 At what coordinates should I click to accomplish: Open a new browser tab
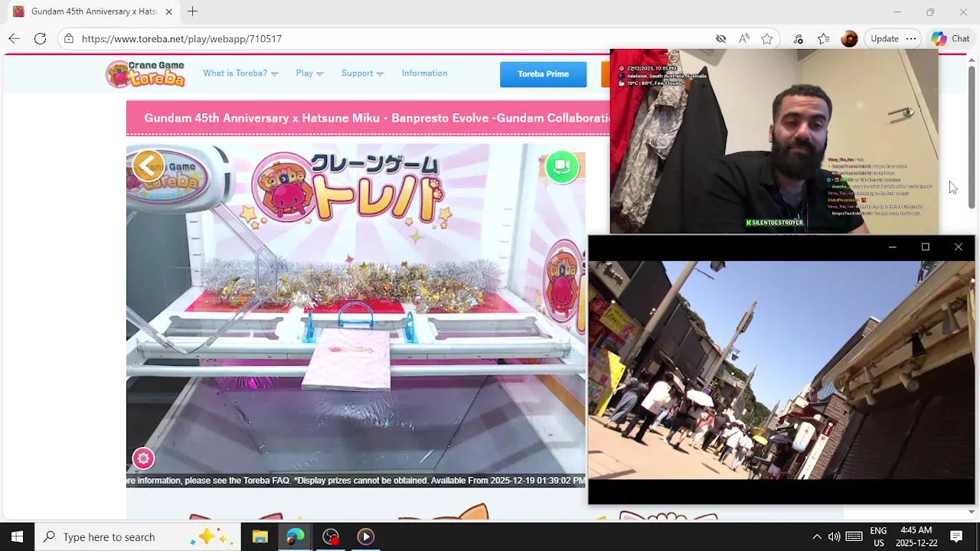tap(192, 11)
